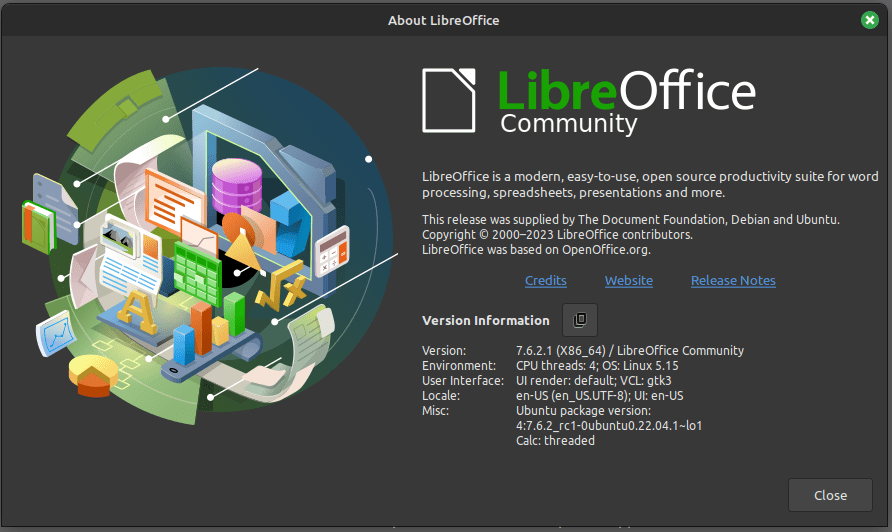892x532 pixels.
Task: Copy version information with the copy icon button
Action: coord(580,320)
